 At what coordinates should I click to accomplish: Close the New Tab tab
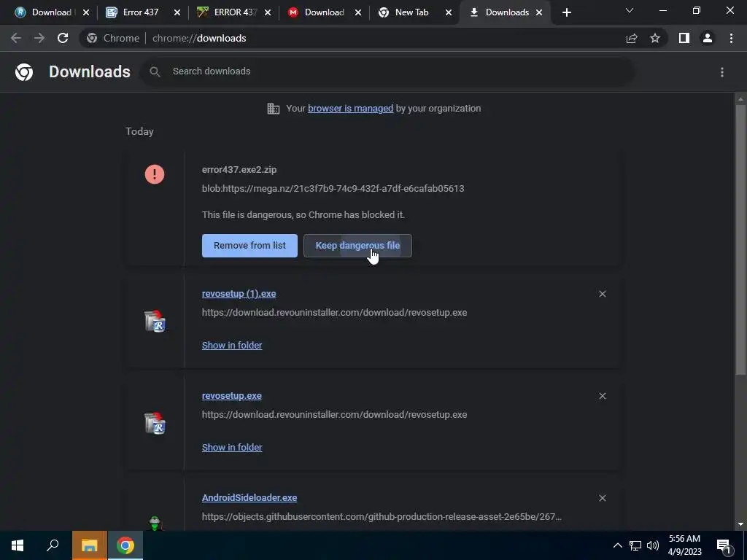(x=449, y=13)
